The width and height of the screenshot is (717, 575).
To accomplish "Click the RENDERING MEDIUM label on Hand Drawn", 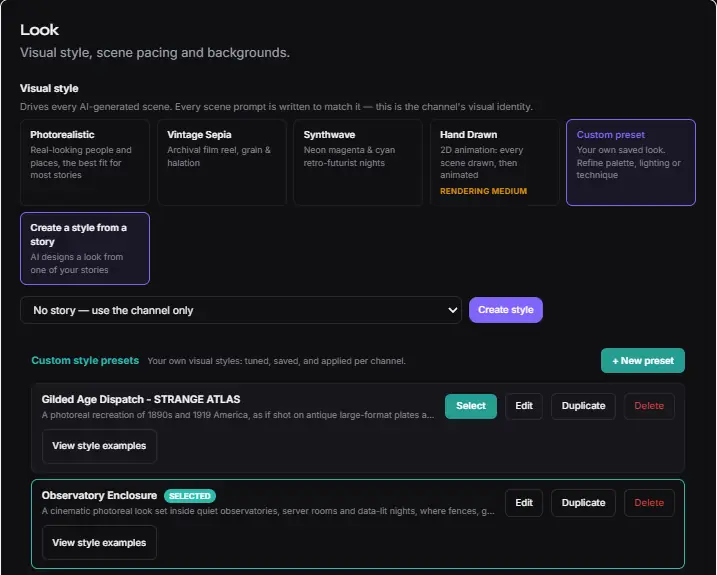I will click(483, 191).
